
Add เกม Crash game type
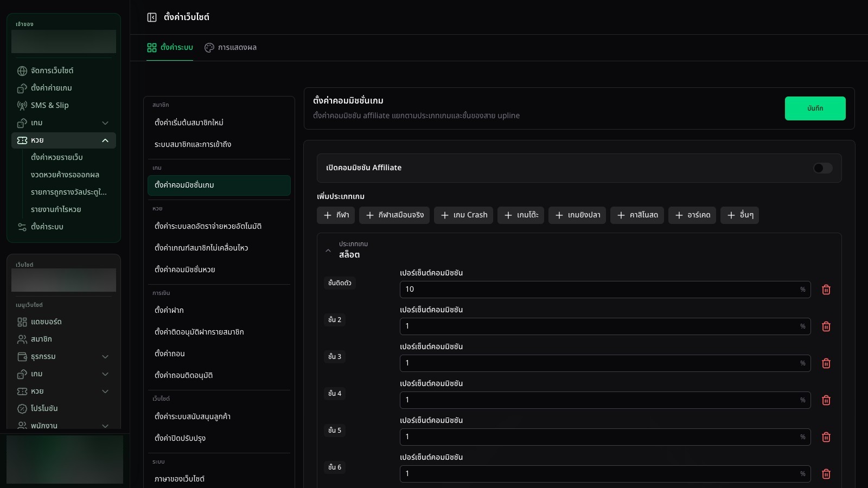pos(463,215)
